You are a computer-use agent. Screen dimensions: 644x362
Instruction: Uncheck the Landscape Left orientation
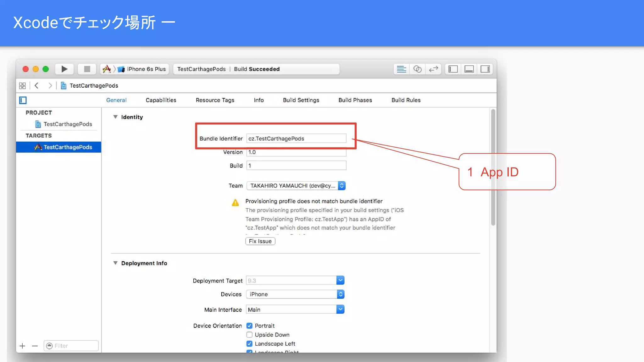pos(249,343)
